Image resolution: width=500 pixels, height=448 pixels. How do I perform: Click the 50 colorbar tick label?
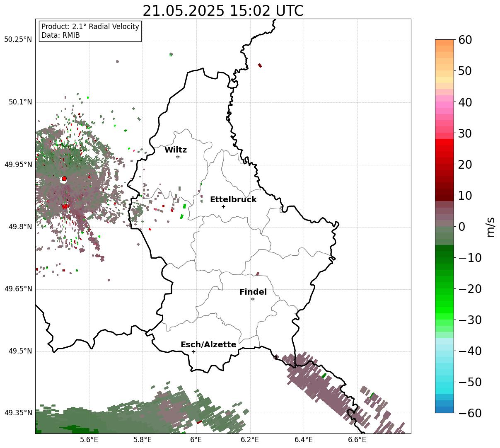tap(465, 71)
